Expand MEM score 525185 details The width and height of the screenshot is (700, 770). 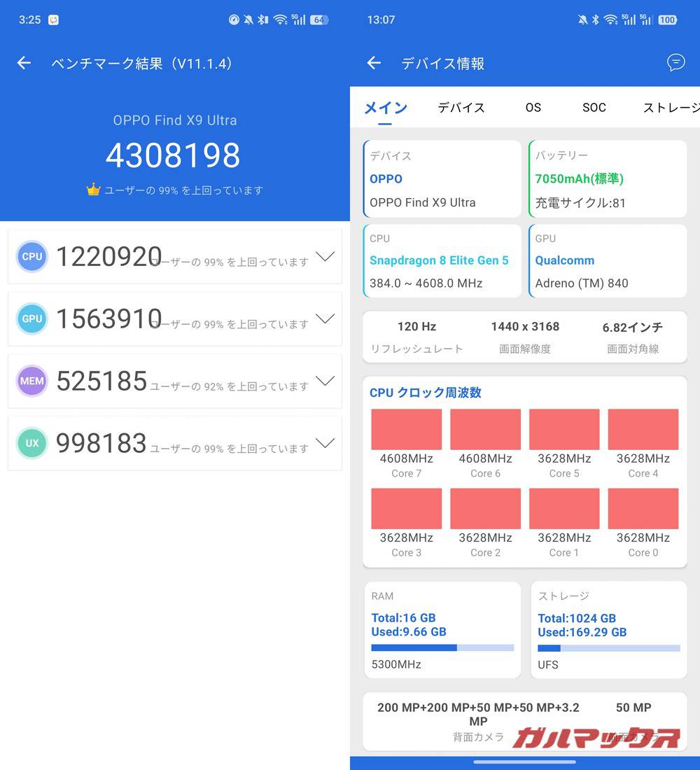tap(325, 381)
